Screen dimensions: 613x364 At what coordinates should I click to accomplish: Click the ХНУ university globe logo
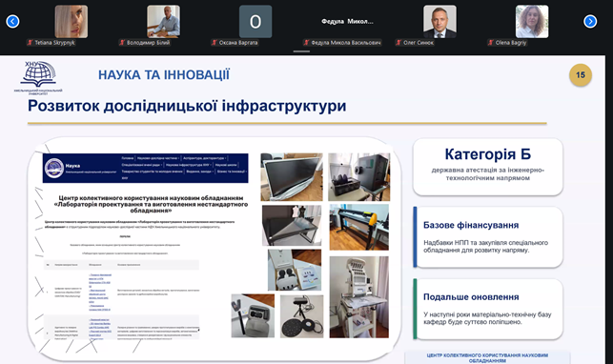(x=38, y=77)
